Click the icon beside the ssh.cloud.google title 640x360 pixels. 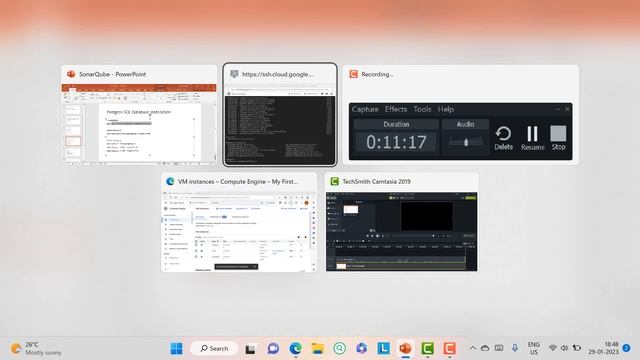(x=234, y=74)
